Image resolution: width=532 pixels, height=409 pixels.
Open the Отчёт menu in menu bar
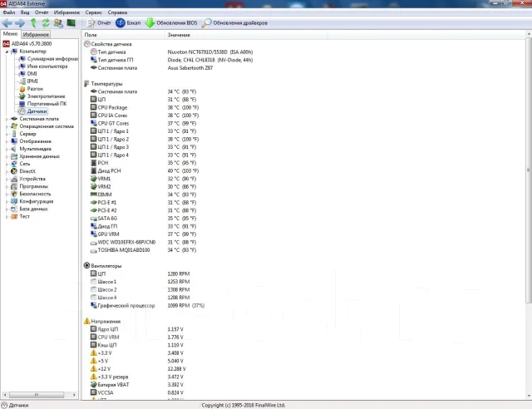tap(42, 12)
